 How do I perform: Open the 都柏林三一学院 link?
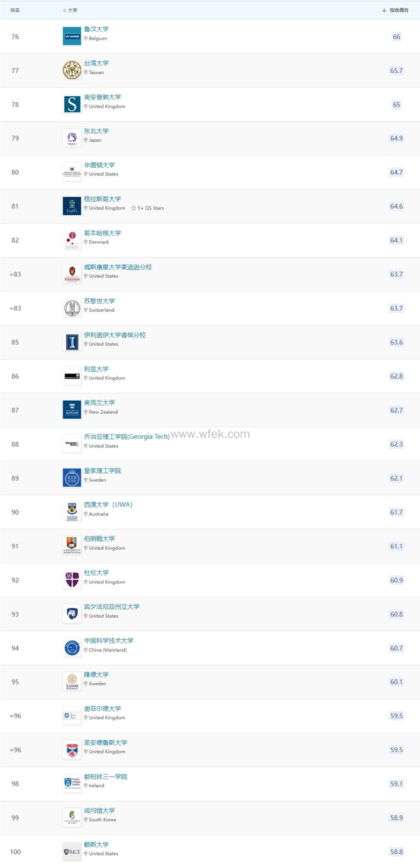105,777
